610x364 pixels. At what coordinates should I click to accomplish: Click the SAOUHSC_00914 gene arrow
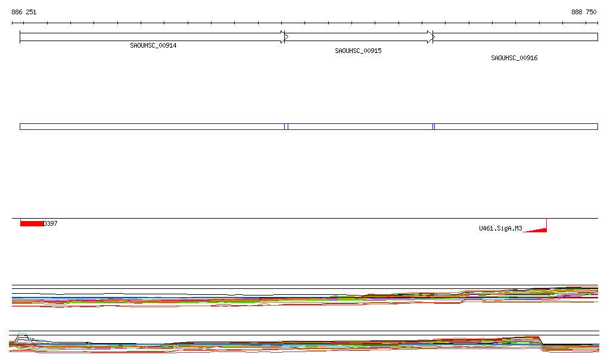(x=149, y=37)
